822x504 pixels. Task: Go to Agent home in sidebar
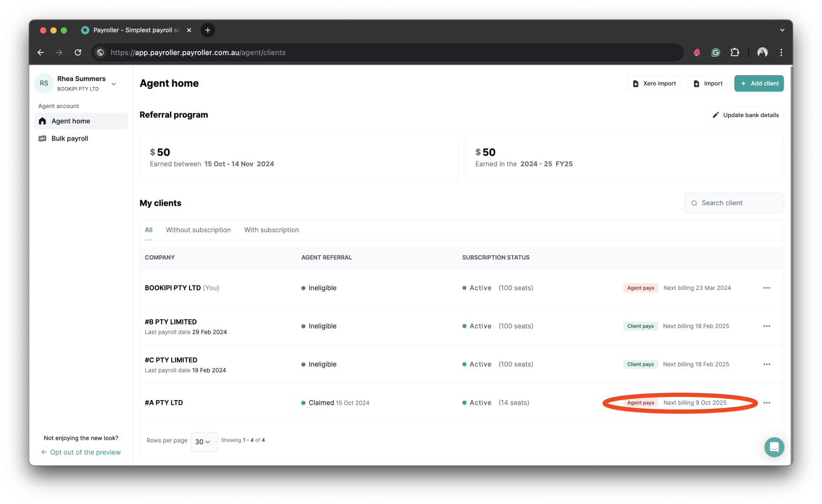pyautogui.click(x=81, y=121)
